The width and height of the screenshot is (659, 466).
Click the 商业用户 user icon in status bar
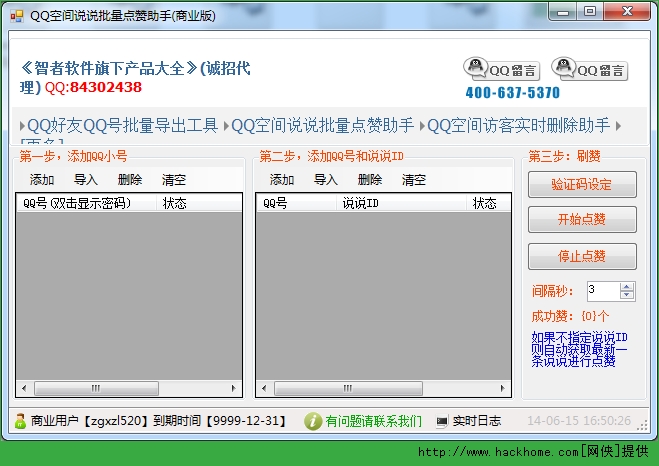[x=20, y=421]
